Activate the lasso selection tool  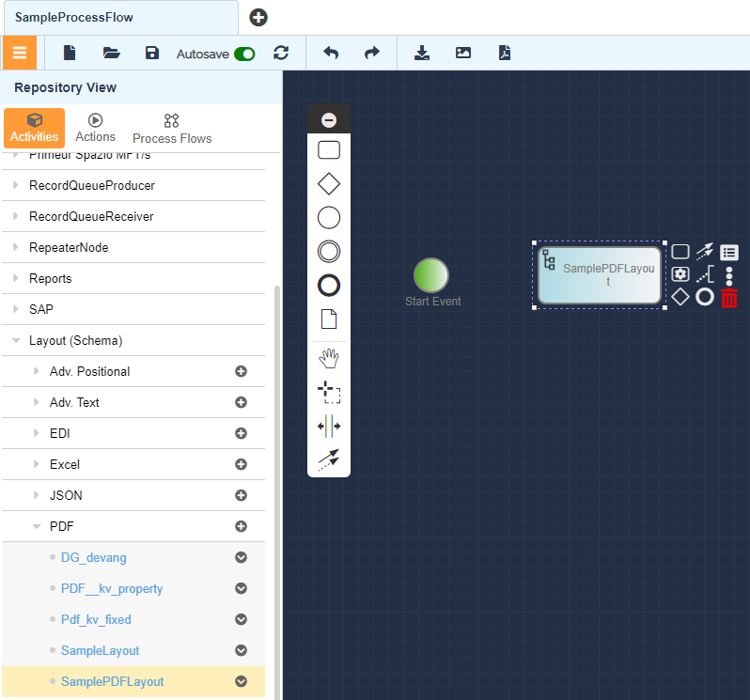pos(329,392)
